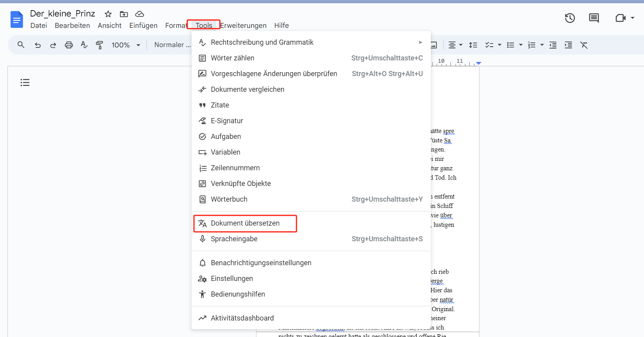
Task: Click the blue right indent ruler marker
Action: (478, 63)
